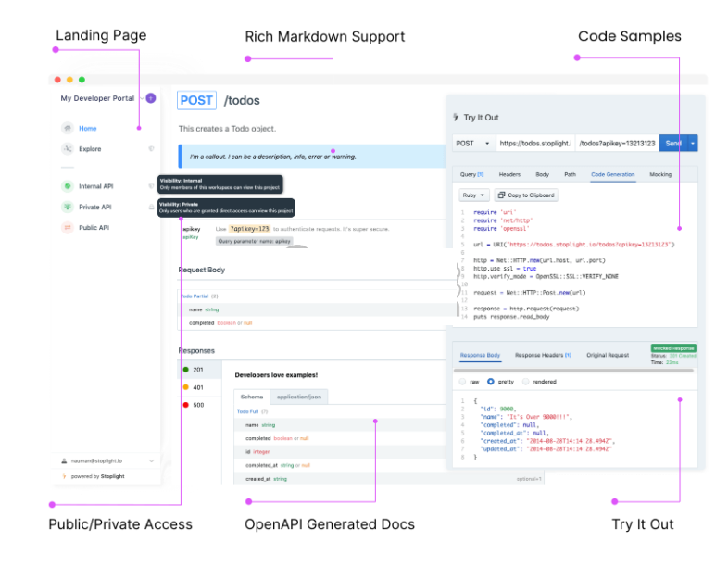This screenshot has width=728, height=567.
Task: Click the Public API label
Action: pyautogui.click(x=94, y=228)
